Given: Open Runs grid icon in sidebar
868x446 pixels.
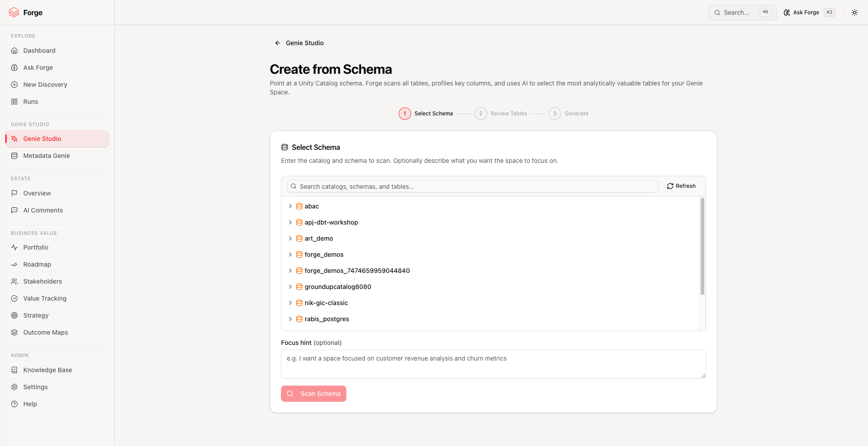Looking at the screenshot, I should coord(14,102).
